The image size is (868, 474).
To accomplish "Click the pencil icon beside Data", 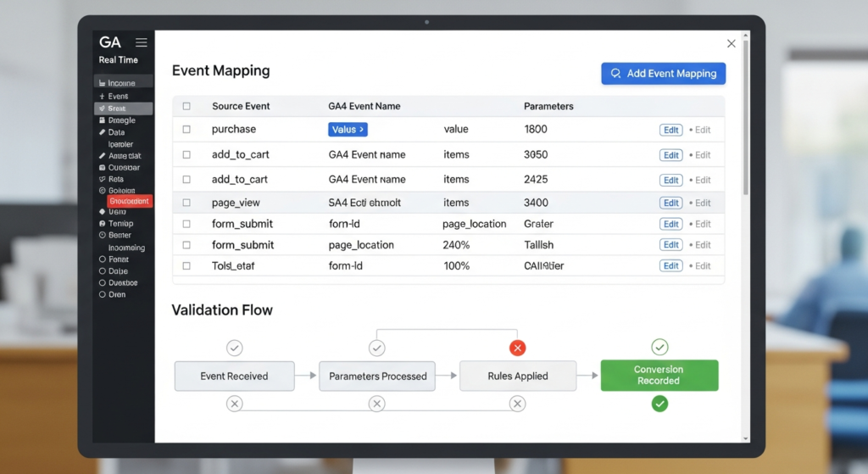I will 102,132.
